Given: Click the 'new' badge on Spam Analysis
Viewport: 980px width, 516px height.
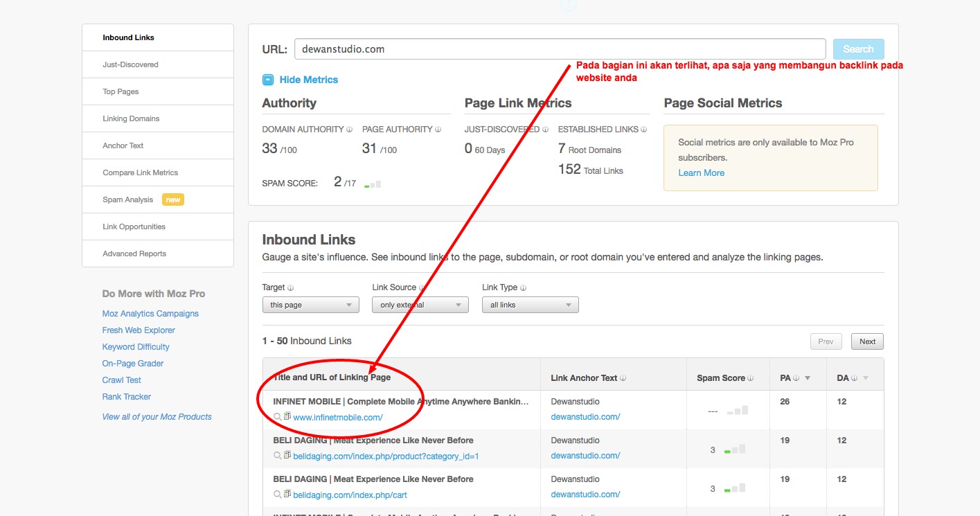Looking at the screenshot, I should pos(173,199).
